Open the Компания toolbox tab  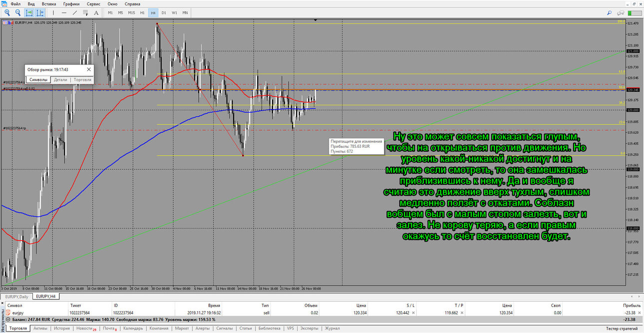[159, 329]
